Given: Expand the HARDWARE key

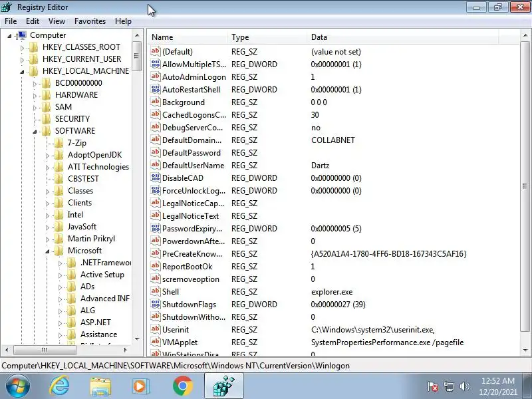Looking at the screenshot, I should 35,96.
